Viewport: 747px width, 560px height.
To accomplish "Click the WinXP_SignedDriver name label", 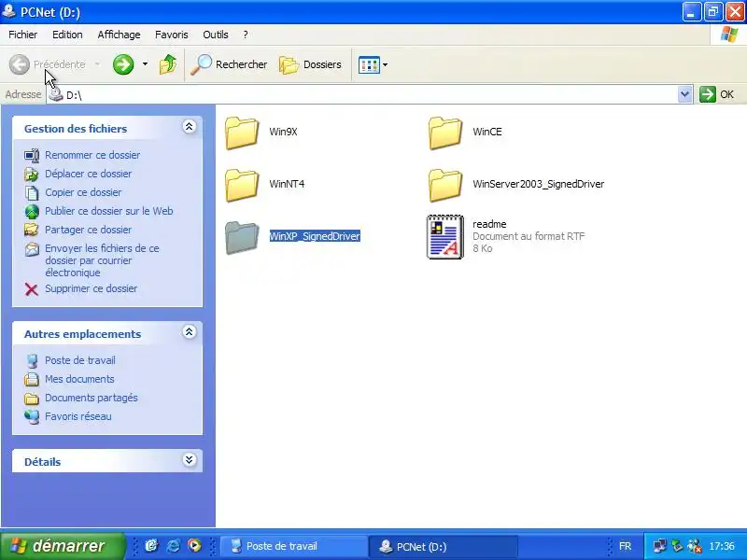I will pos(315,236).
